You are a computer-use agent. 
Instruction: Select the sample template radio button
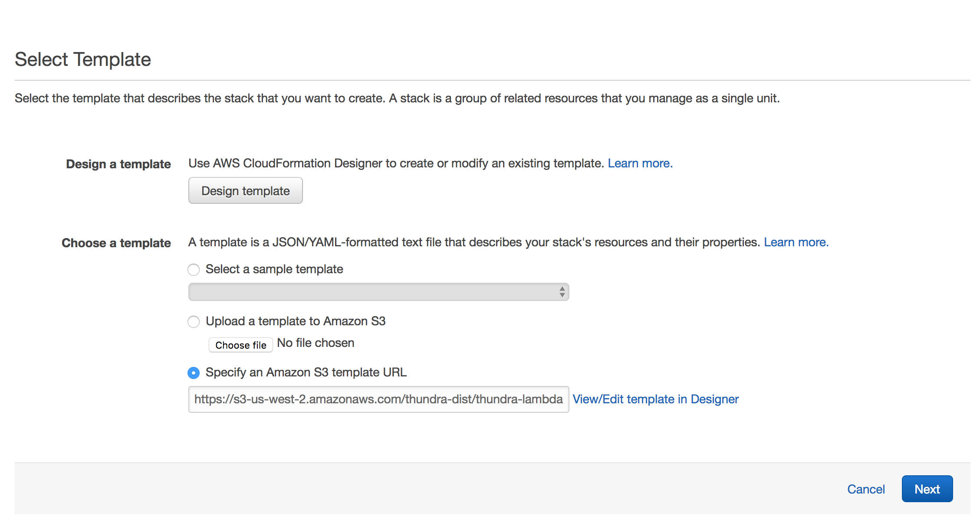click(x=194, y=269)
